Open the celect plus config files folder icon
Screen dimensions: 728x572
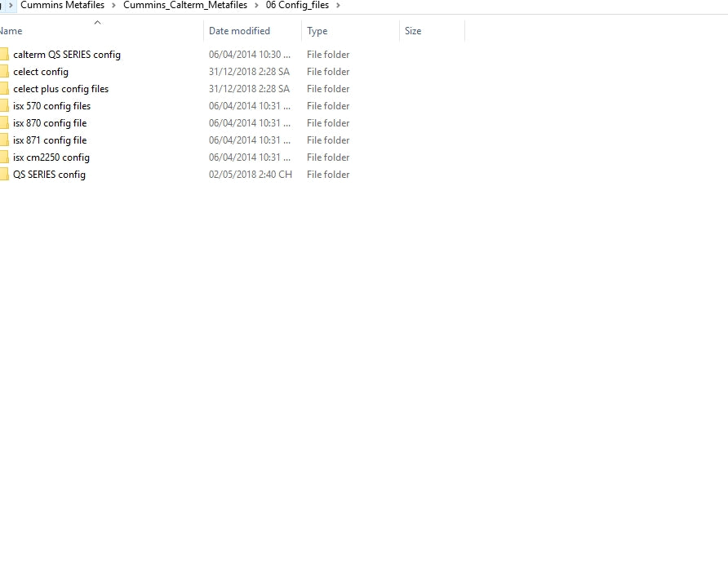click(x=7, y=88)
